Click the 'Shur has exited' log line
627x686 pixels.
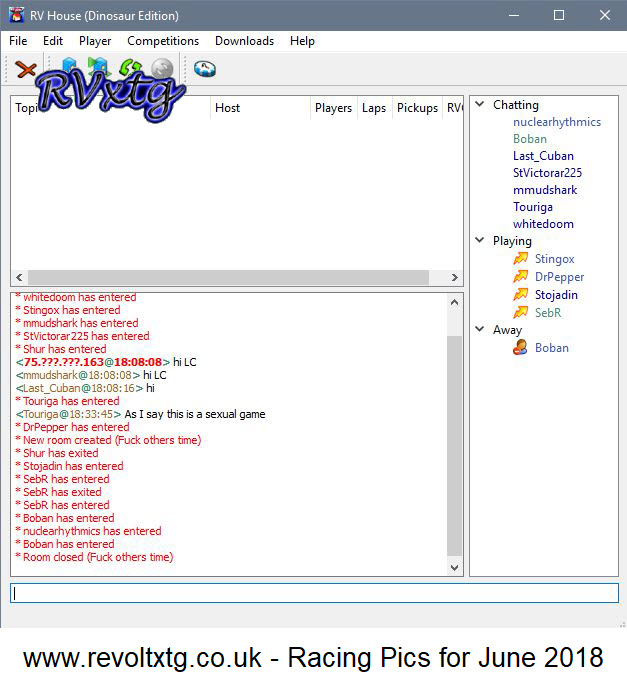56,453
